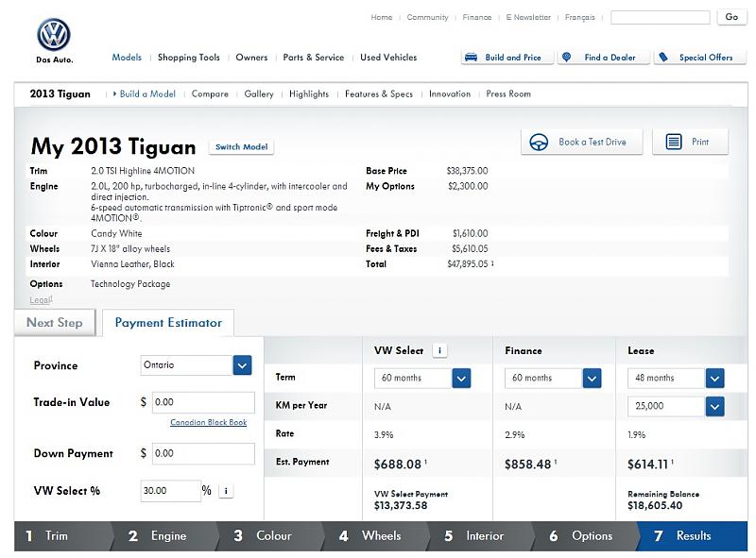Click the VW Select Payment $13,373.58

[401, 505]
